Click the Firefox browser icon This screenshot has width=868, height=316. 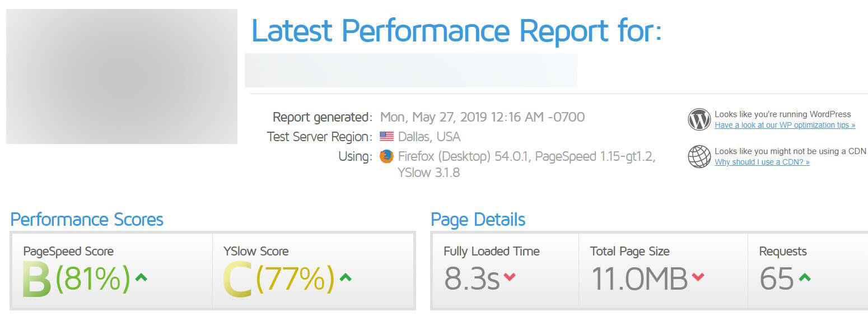(386, 156)
